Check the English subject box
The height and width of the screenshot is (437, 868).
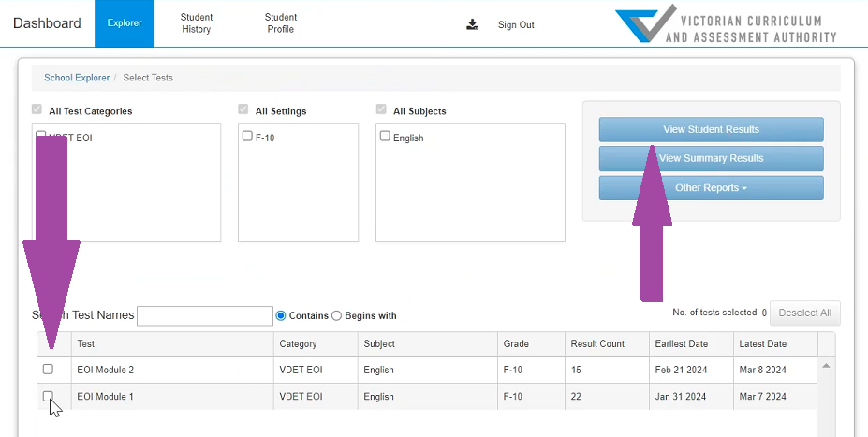click(385, 136)
